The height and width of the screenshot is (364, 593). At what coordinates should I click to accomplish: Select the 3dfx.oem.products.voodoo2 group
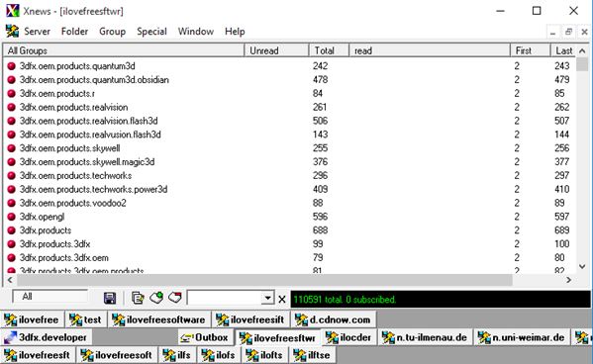point(72,203)
